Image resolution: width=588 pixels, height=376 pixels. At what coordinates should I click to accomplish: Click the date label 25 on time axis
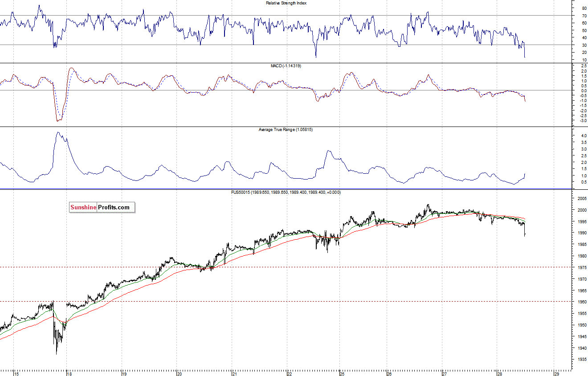pos(342,374)
